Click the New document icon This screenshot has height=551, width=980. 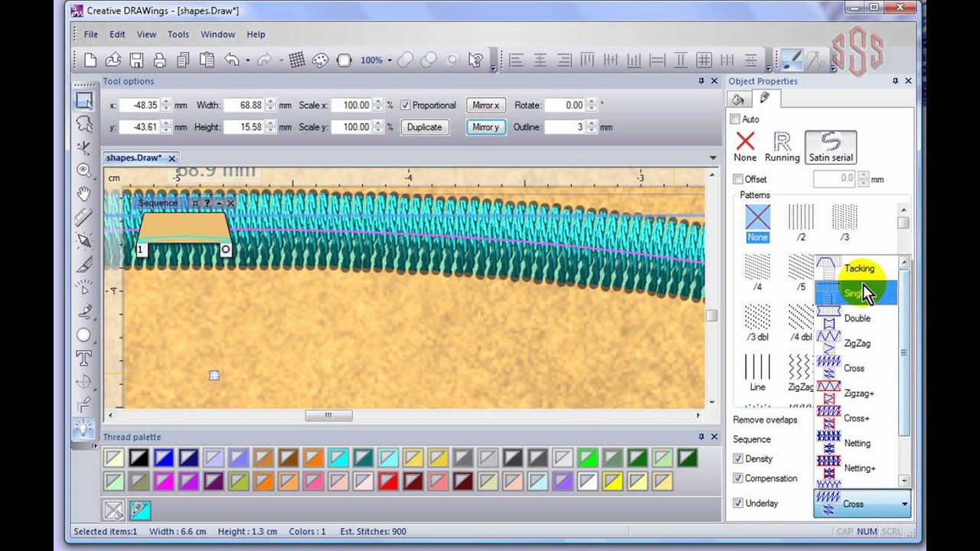(x=90, y=60)
